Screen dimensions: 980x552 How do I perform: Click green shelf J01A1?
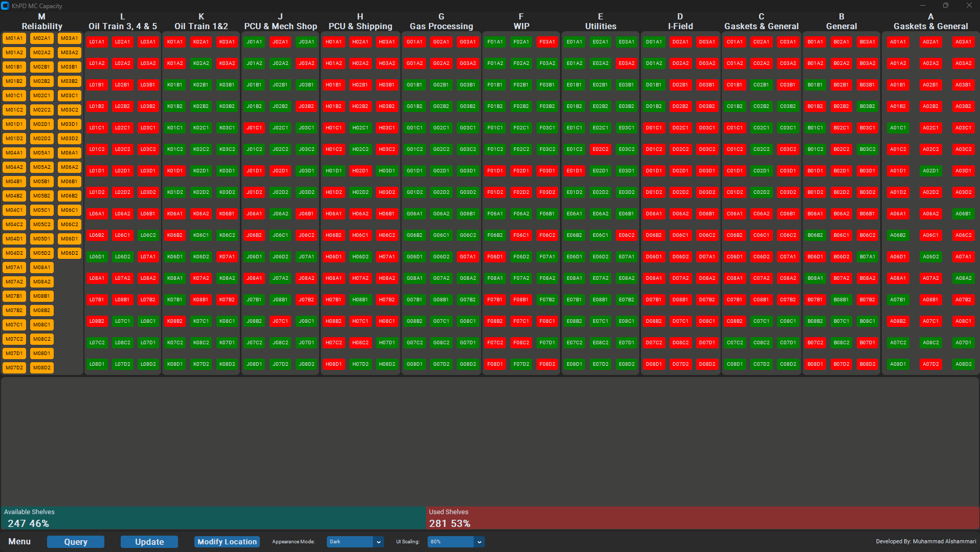point(254,42)
